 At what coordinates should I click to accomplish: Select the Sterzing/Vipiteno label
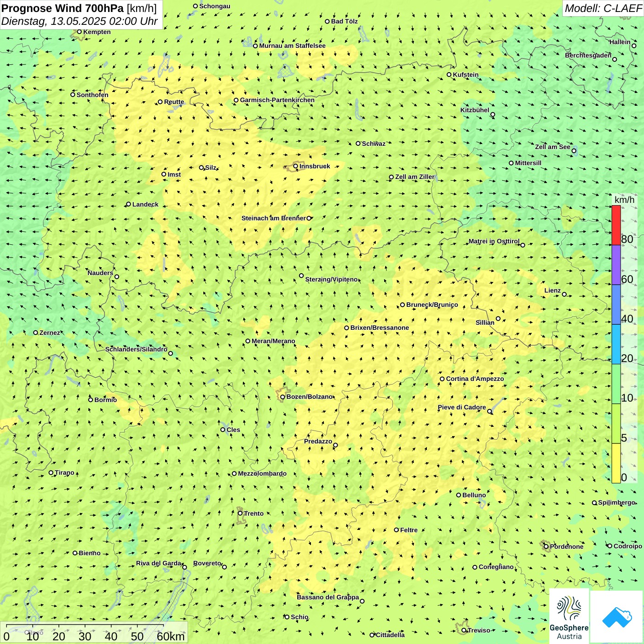point(331,279)
